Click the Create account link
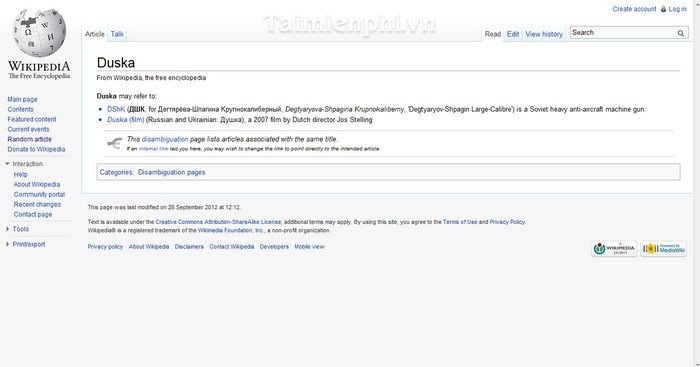This screenshot has height=367, width=700. (x=634, y=9)
